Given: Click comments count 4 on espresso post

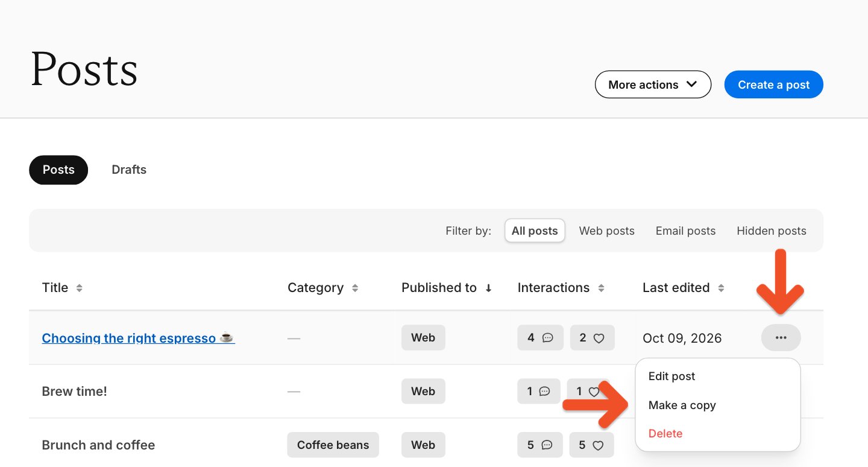Looking at the screenshot, I should 540,338.
